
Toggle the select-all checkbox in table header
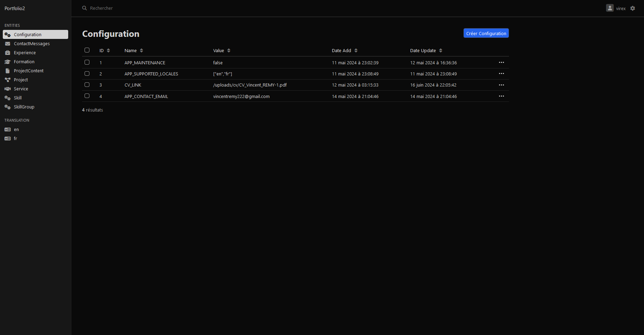pyautogui.click(x=87, y=50)
